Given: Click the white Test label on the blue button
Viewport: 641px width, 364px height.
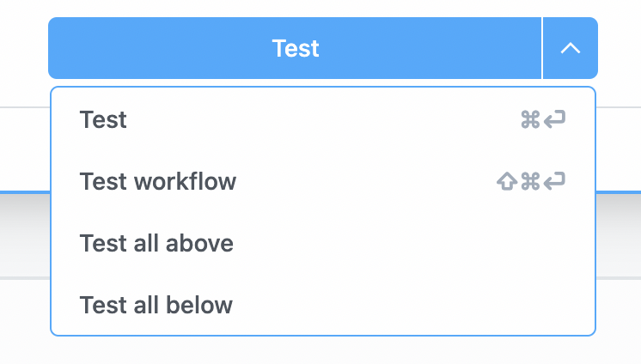Looking at the screenshot, I should tap(296, 48).
